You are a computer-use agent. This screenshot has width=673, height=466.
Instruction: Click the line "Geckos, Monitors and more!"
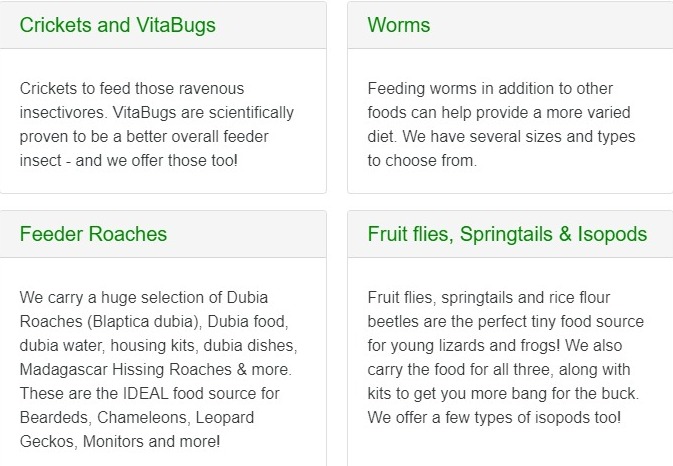pos(120,442)
